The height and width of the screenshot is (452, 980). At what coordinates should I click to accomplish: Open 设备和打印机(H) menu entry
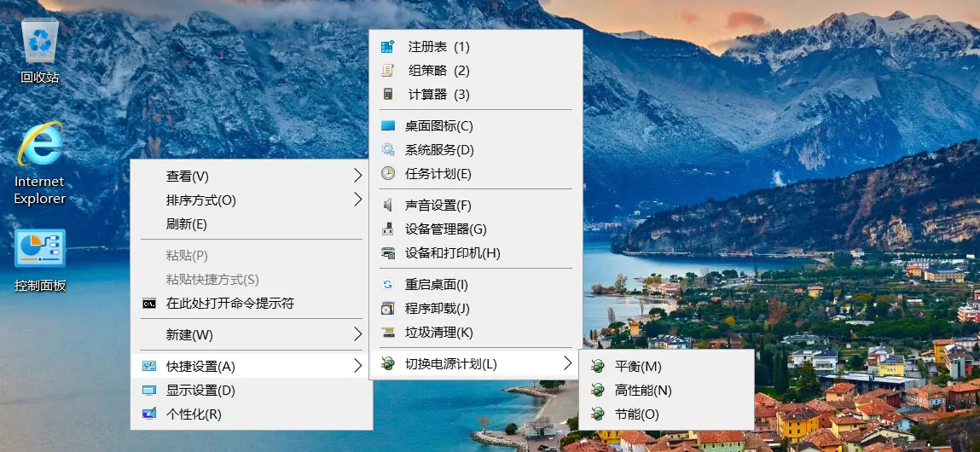(x=476, y=253)
